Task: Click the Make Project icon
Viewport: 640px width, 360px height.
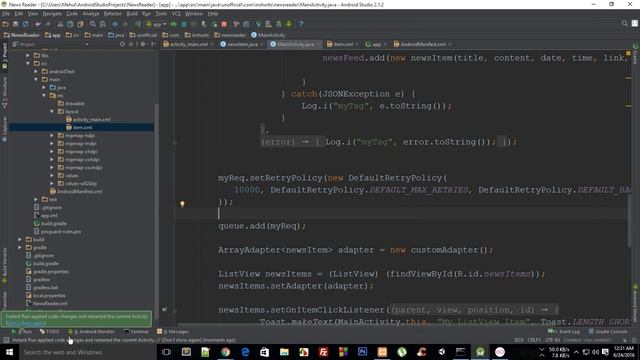Action: pos(138,24)
